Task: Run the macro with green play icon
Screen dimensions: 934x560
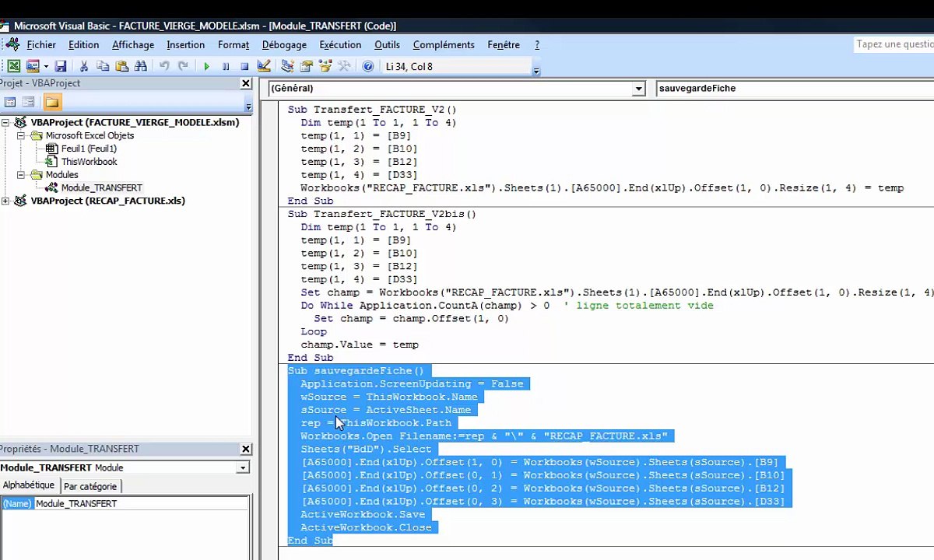Action: coord(206,67)
